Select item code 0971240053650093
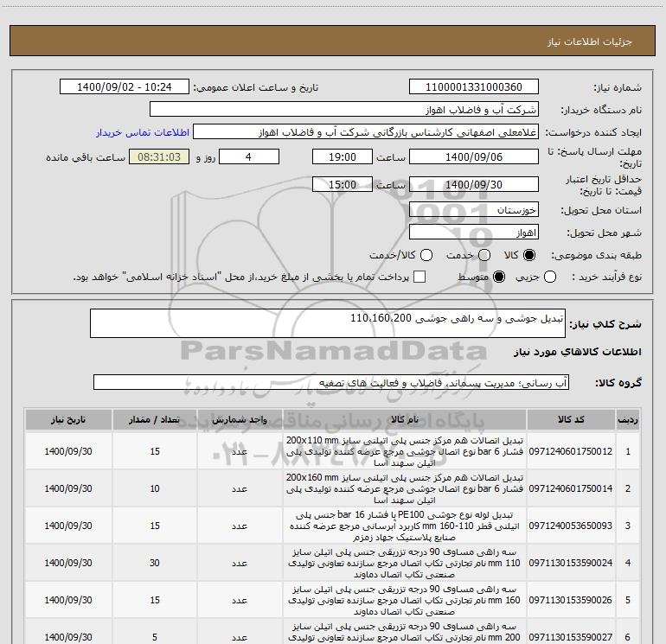 571,526
